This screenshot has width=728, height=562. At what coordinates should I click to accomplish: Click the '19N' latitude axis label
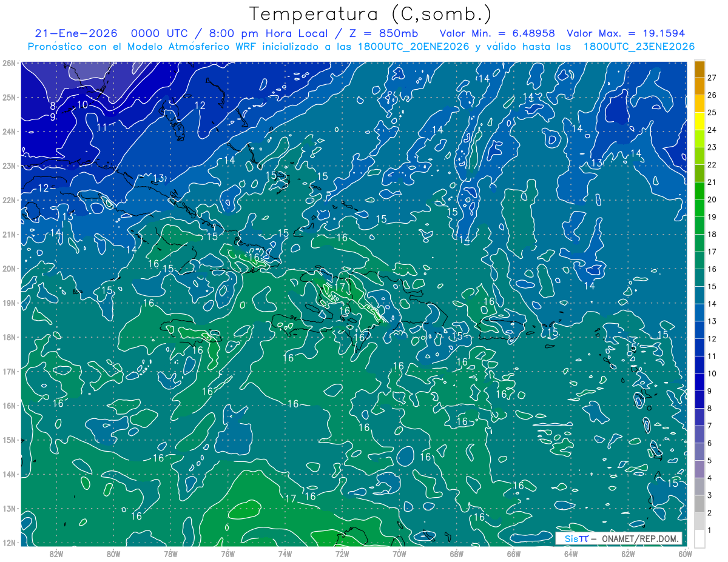pos(8,303)
